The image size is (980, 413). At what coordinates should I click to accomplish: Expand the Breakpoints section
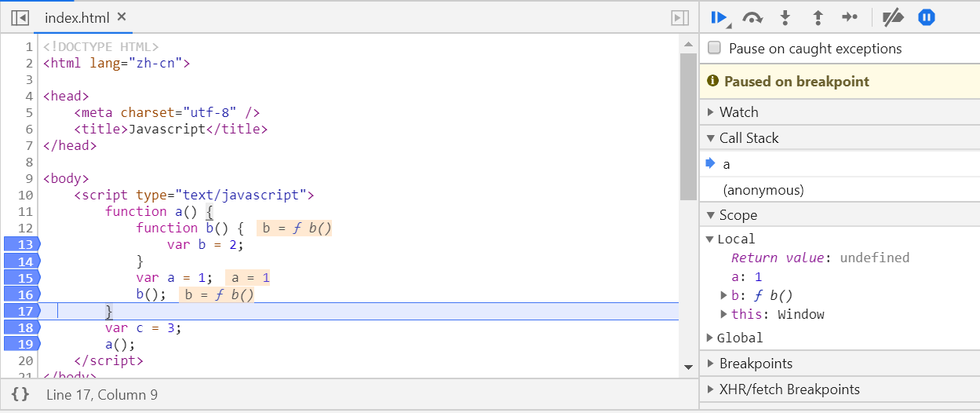(840, 364)
